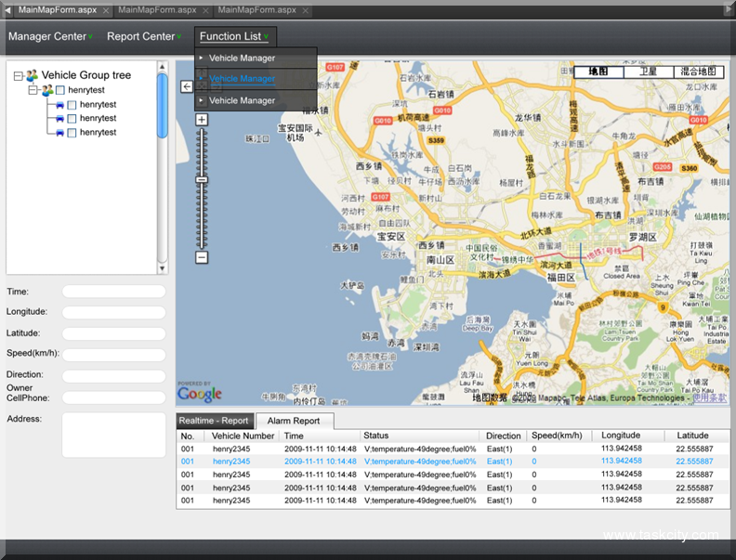The width and height of the screenshot is (736, 560).
Task: Click the Latitude input field in side panel
Action: click(113, 333)
